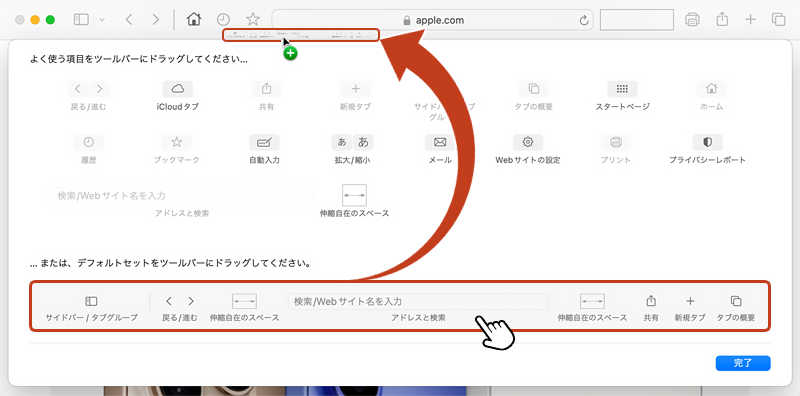800x396 pixels.
Task: Click the sidebar icon in Safari's top toolbar
Action: pyautogui.click(x=81, y=20)
